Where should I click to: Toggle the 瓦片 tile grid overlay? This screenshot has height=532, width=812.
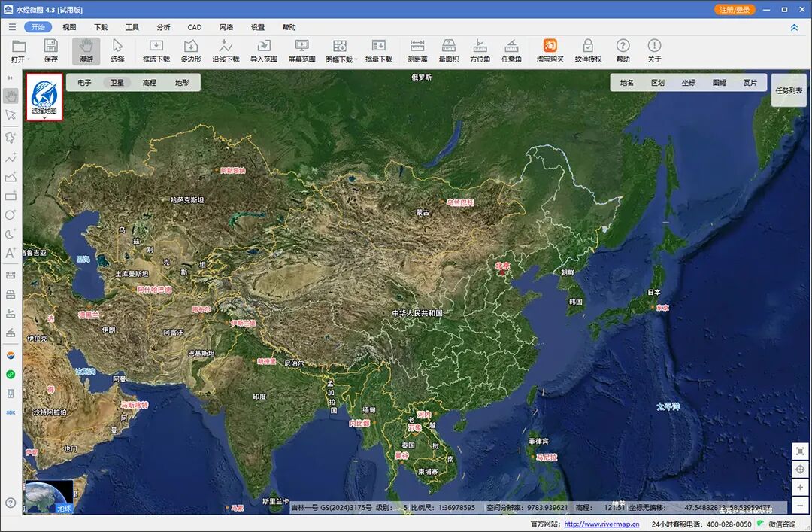click(750, 83)
